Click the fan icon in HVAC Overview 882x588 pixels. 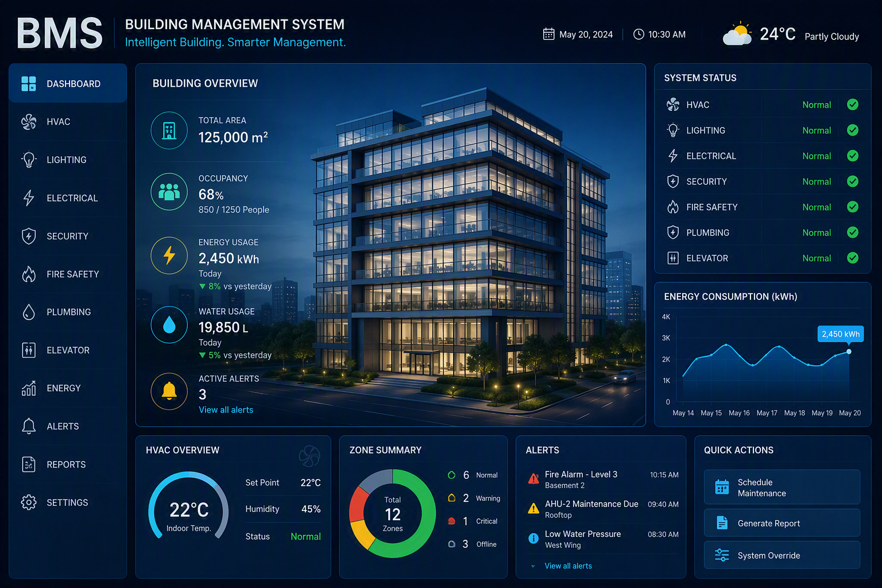[x=309, y=457]
